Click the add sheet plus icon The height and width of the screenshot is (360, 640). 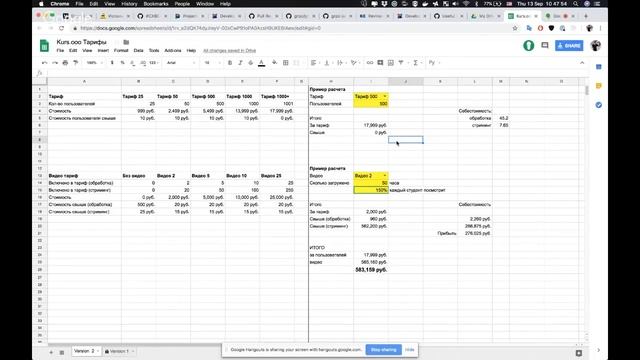pos(51,352)
